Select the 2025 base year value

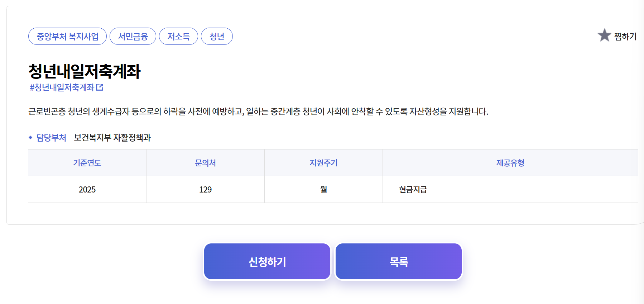(87, 189)
